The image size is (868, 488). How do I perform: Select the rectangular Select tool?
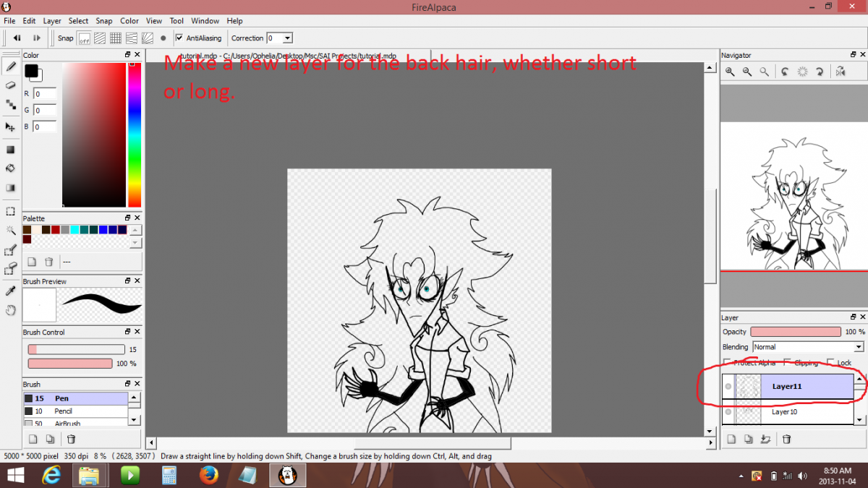pyautogui.click(x=11, y=211)
